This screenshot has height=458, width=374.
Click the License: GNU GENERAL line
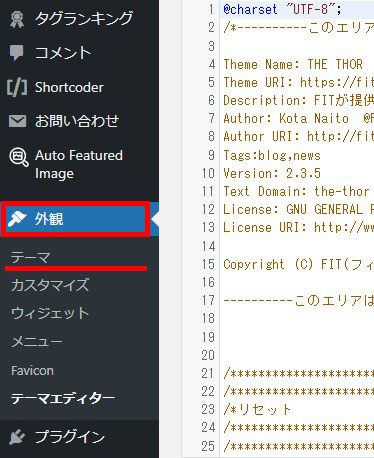(298, 209)
